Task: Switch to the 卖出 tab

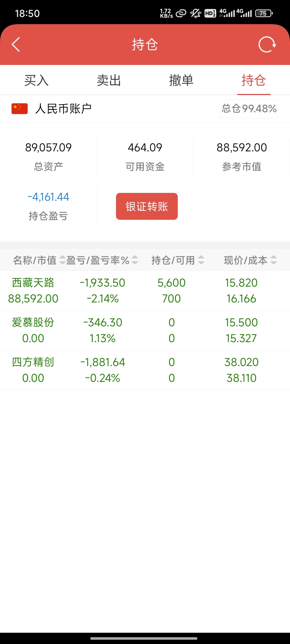Action: pyautogui.click(x=109, y=80)
